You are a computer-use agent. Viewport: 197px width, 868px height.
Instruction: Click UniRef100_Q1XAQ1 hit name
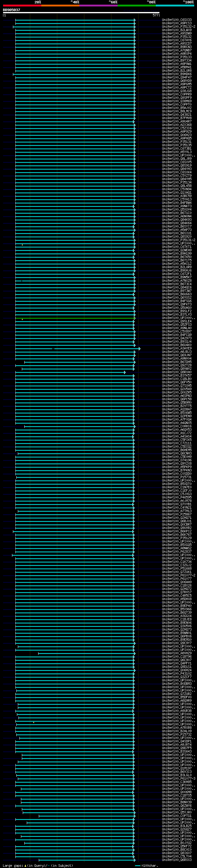177,193
